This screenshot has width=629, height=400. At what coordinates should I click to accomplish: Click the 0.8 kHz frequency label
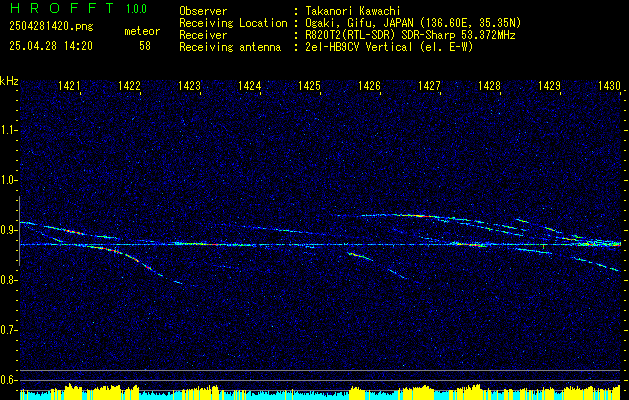[x=9, y=280]
